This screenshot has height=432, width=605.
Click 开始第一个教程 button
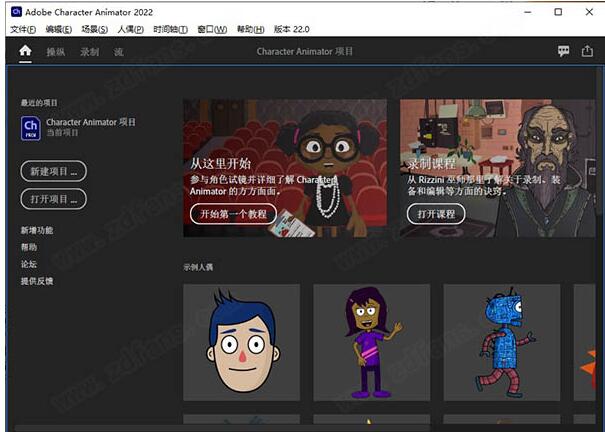coord(233,214)
